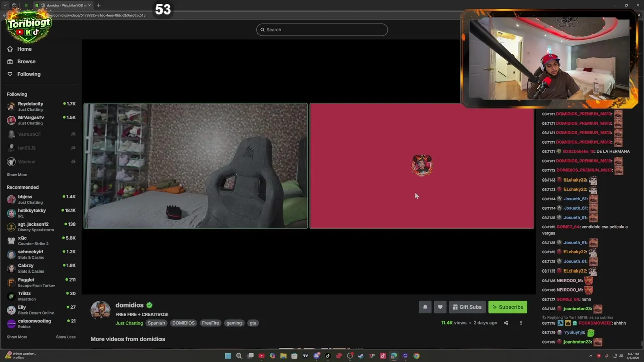Viewport: 644px width, 362px height.
Task: Open the Winter weather taskbar widget
Action: [20, 356]
